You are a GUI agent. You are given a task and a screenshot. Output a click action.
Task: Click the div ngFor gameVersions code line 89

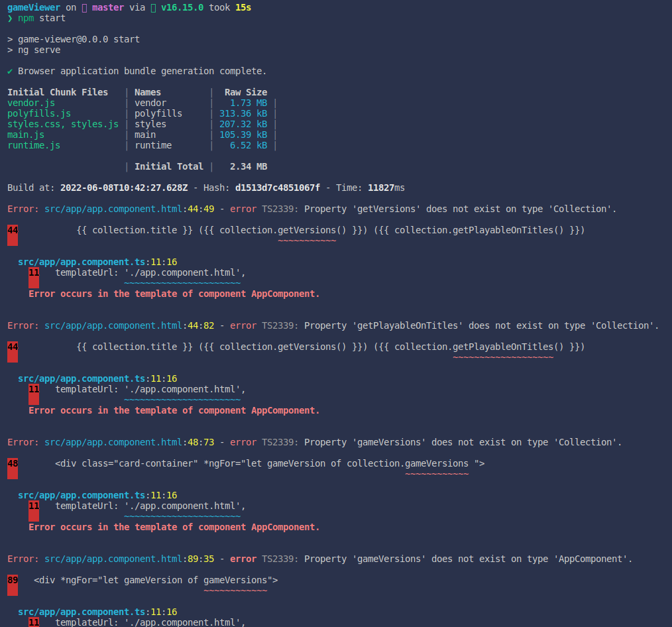pos(156,580)
